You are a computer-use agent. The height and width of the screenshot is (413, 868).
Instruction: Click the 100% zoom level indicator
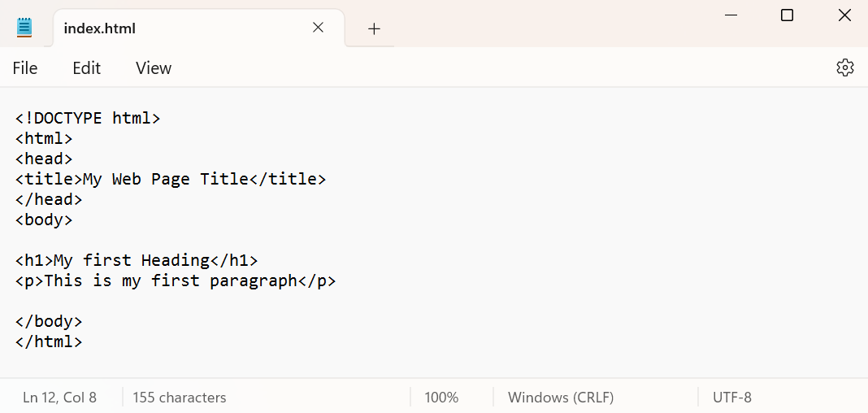(441, 398)
